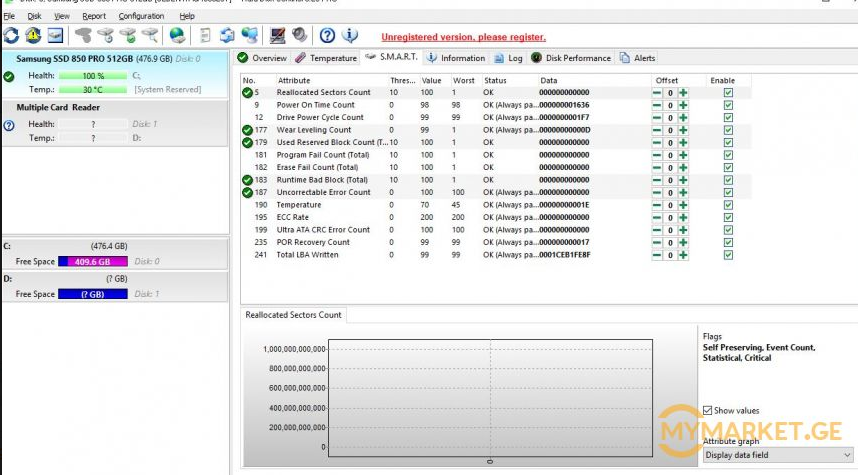858x475 pixels.
Task: Toggle Enable checkbox for Temperature row
Action: point(728,205)
